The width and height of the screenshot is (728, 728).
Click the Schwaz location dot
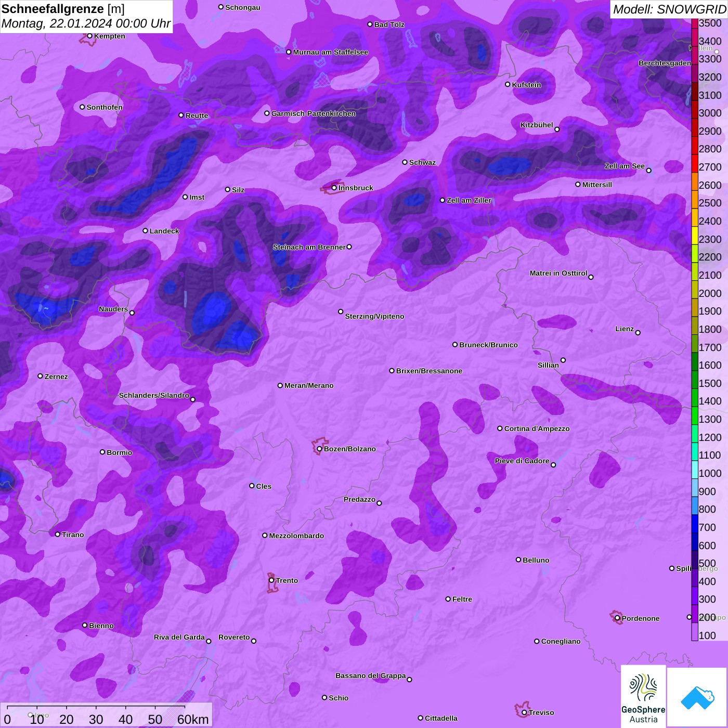pos(405,162)
